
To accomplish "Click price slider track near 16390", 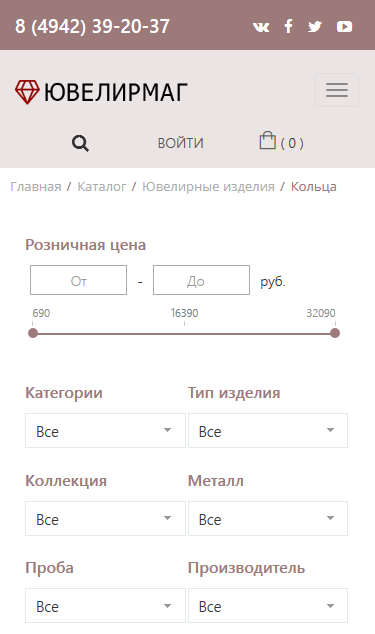I will coord(184,334).
